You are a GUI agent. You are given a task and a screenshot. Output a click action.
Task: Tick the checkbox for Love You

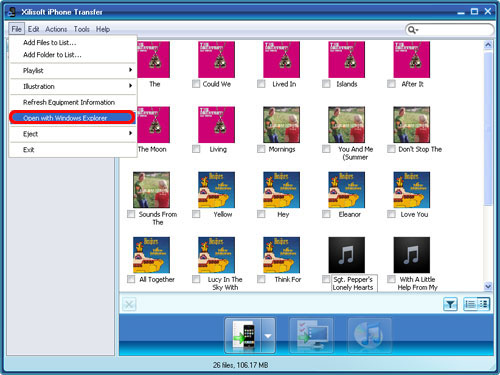click(391, 214)
